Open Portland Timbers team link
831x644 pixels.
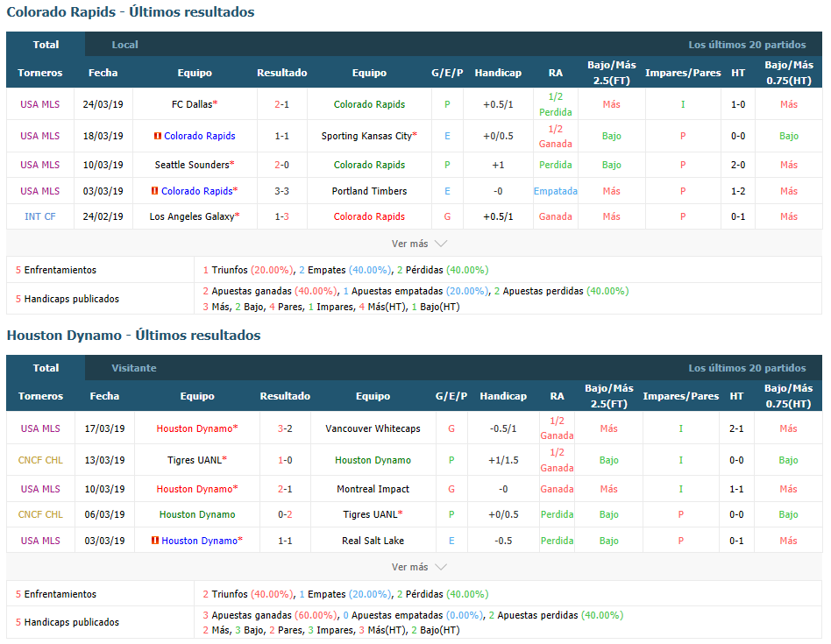tap(369, 191)
